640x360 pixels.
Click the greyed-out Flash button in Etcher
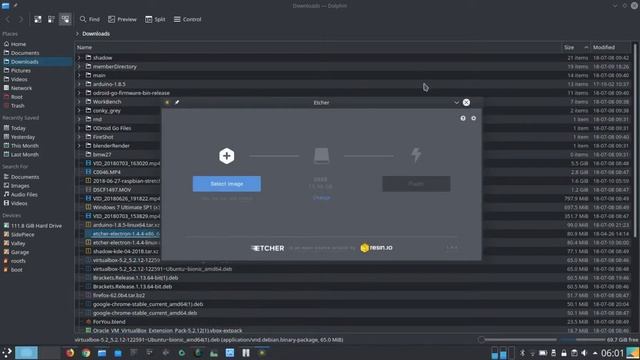416,184
